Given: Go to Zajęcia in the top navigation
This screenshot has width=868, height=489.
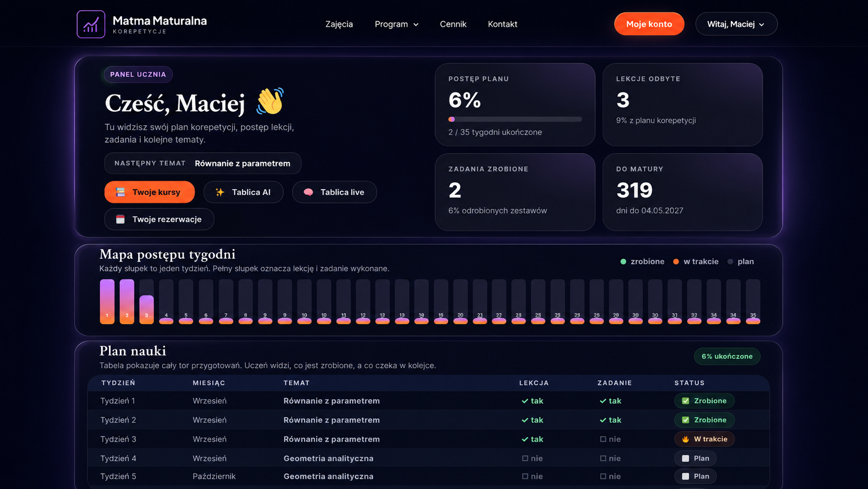Looking at the screenshot, I should tap(339, 24).
